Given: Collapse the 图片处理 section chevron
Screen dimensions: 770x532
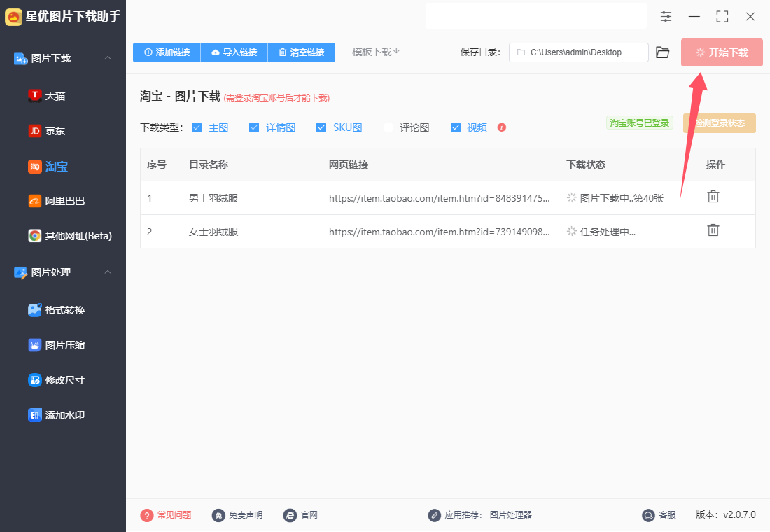Looking at the screenshot, I should (x=108, y=272).
